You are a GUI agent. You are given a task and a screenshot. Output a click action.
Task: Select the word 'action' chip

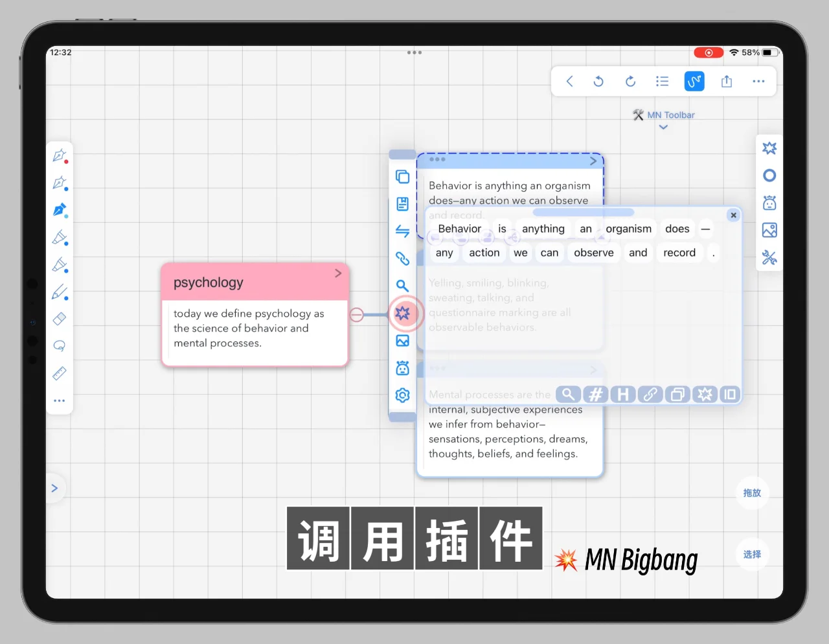pos(484,253)
